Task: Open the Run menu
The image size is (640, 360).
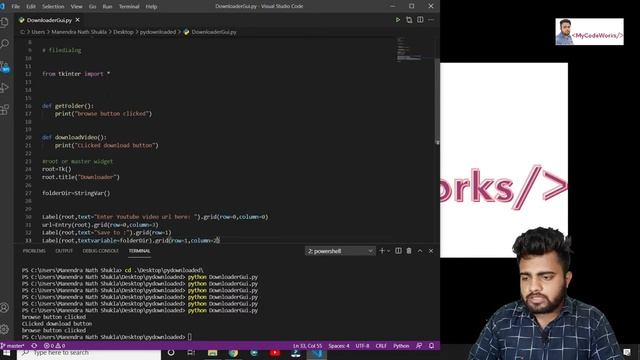Action: (107, 7)
